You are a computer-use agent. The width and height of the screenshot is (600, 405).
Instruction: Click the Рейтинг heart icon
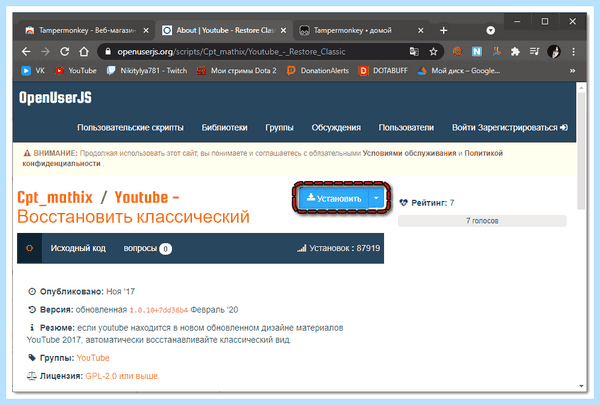(403, 202)
